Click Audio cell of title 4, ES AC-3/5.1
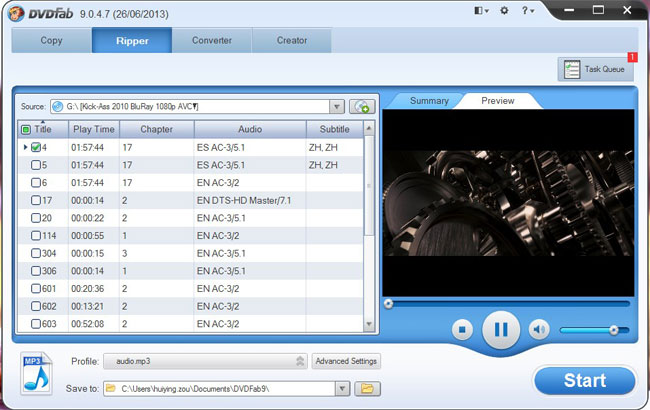Viewport: 650px width, 410px height. click(221, 147)
